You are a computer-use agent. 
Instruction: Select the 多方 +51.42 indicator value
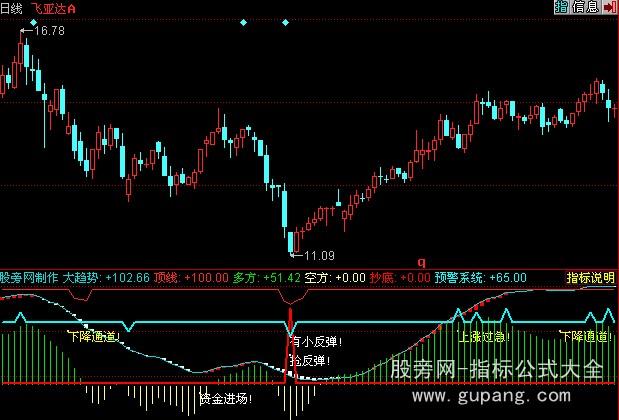[x=266, y=278]
